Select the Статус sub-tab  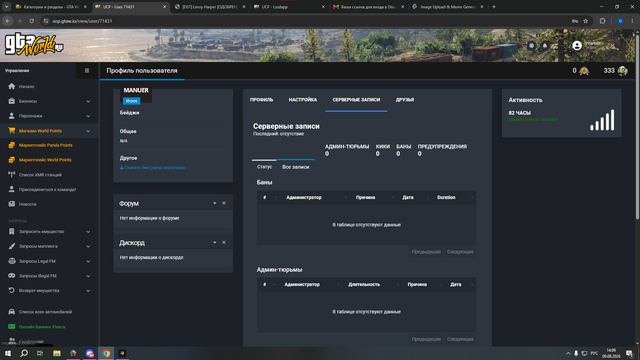point(264,167)
